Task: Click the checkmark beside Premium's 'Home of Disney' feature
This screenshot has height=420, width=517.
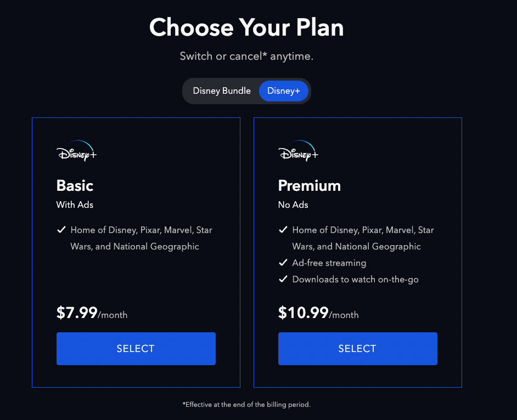Action: point(283,229)
